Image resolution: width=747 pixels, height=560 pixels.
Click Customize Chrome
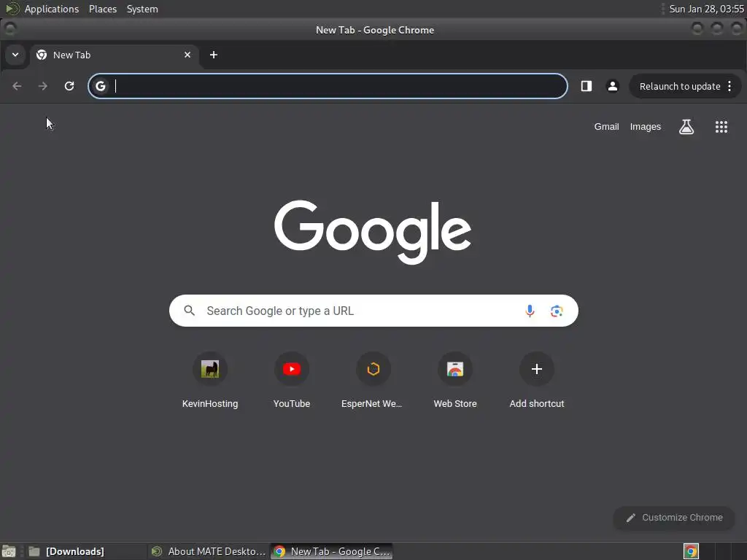click(674, 518)
